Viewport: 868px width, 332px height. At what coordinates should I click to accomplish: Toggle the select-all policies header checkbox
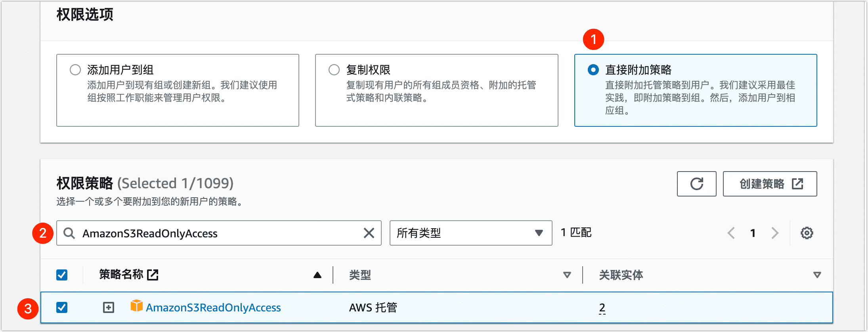[62, 275]
